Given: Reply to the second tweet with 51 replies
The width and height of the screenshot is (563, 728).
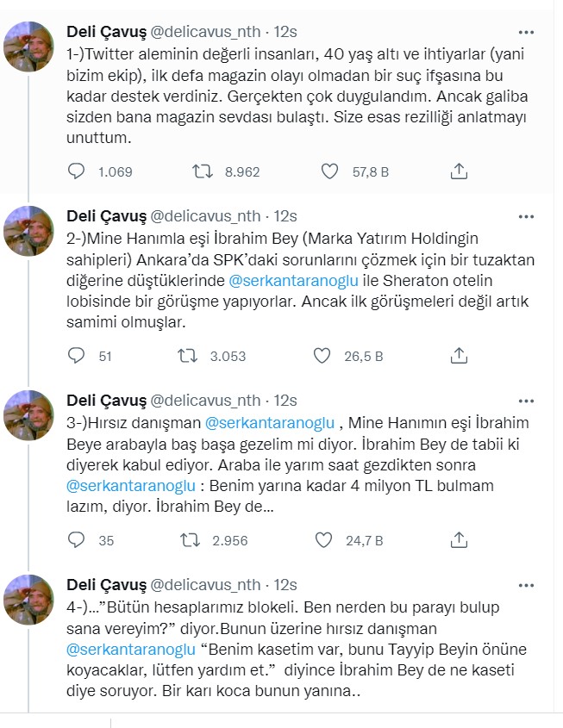Looking at the screenshot, I should (77, 355).
